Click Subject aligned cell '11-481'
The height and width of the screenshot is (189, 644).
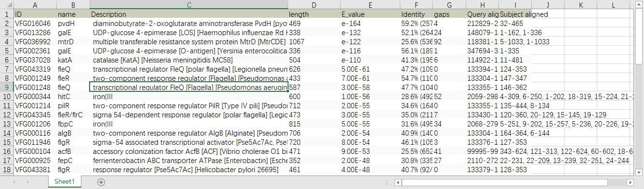pyautogui.click(x=515, y=60)
